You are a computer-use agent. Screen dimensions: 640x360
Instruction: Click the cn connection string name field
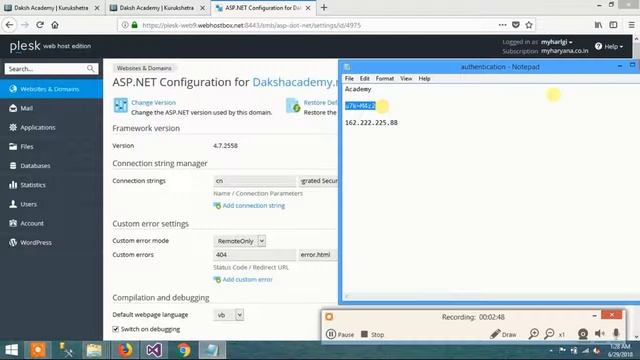point(254,181)
